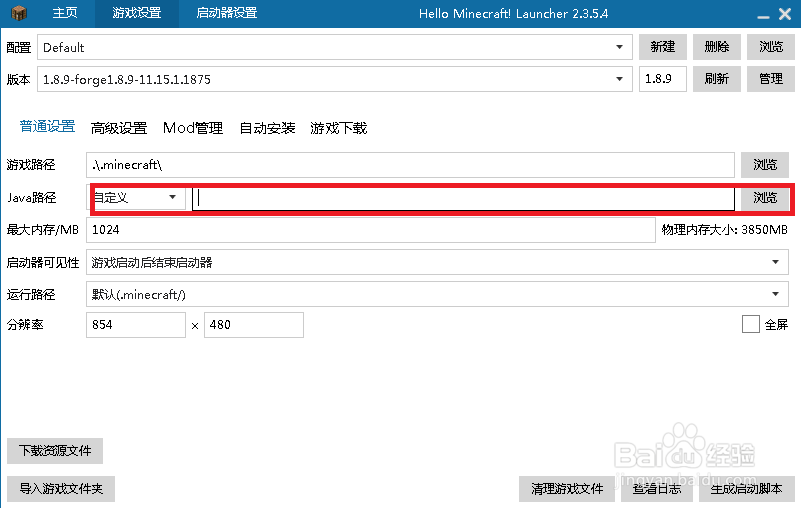
Task: Browse for 游戏路径 folder
Action: click(765, 165)
